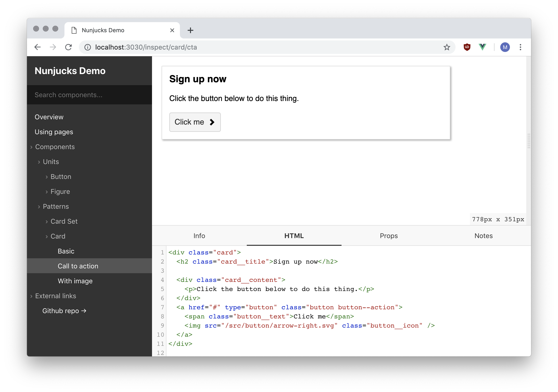Switch to the Notes tab
Image resolution: width=558 pixels, height=392 pixels.
pos(483,236)
